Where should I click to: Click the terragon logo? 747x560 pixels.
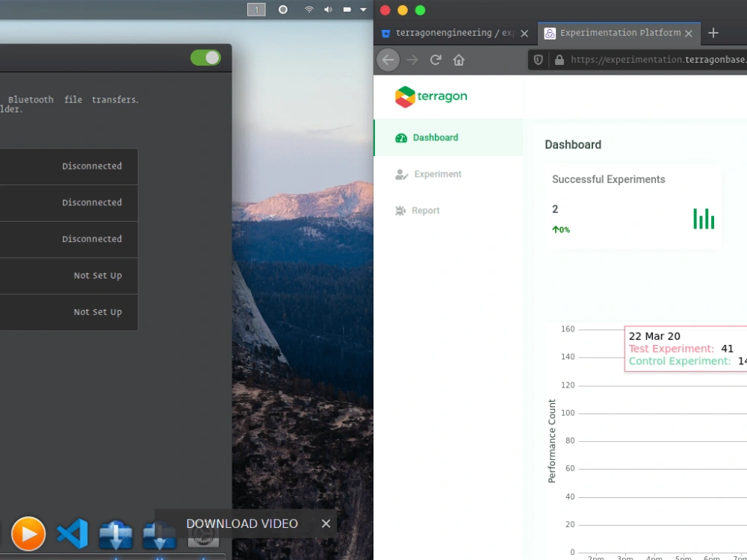coord(431,96)
